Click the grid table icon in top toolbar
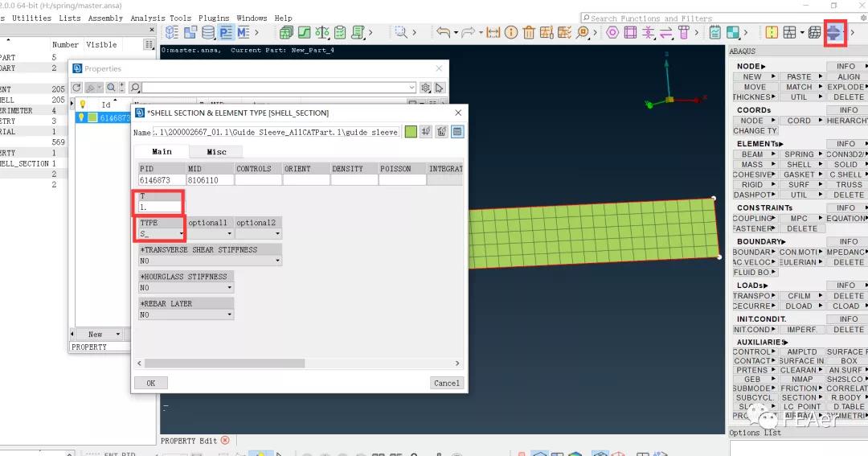 coord(789,32)
